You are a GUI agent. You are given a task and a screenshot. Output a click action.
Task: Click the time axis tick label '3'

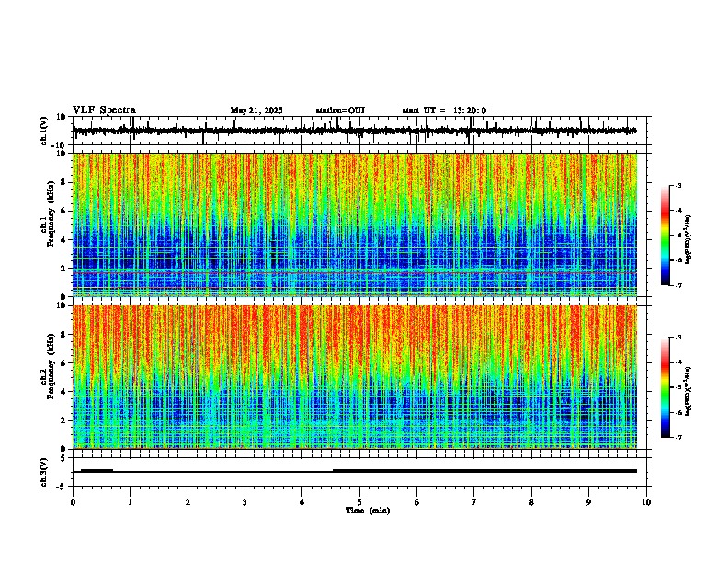coord(245,502)
